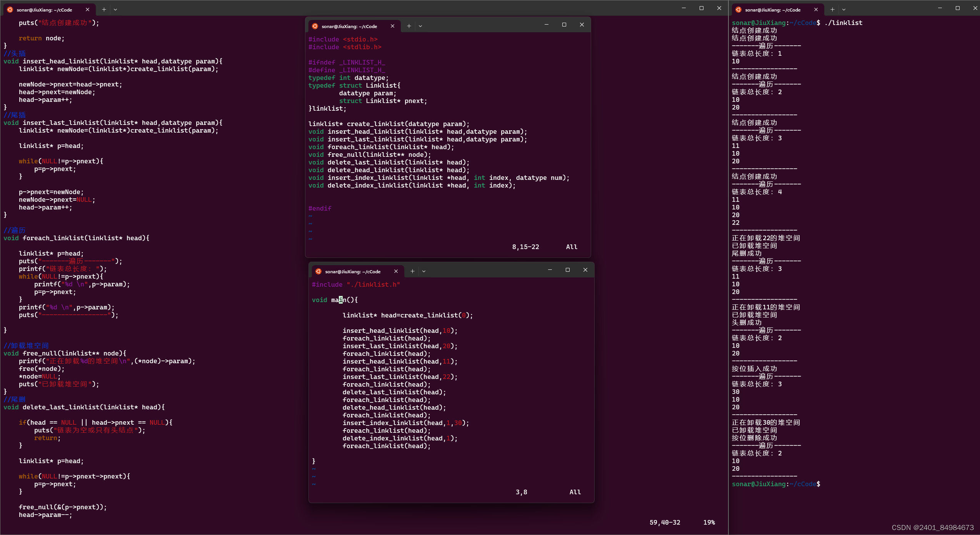Expand profile dropdown in main function terminal

point(424,271)
